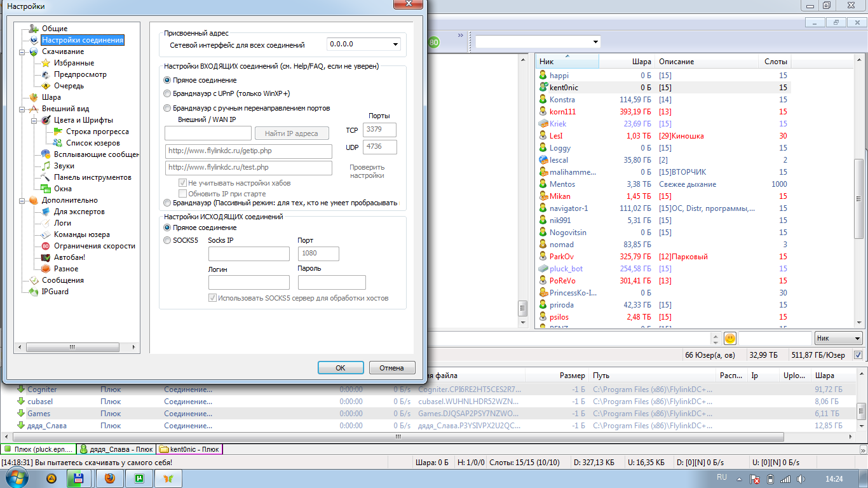Screen dimensions: 868x488
Task: Click the Отмена button
Action: coord(392,368)
